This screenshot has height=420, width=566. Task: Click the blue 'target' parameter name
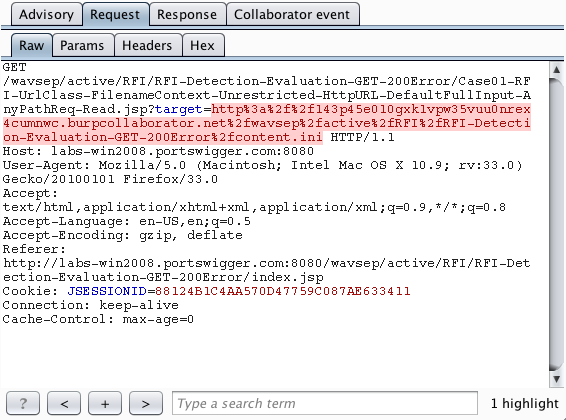click(179, 109)
